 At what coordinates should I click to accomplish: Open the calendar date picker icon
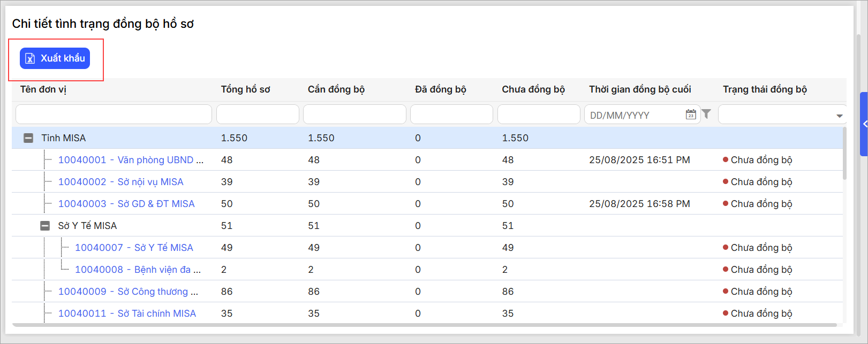coord(691,114)
